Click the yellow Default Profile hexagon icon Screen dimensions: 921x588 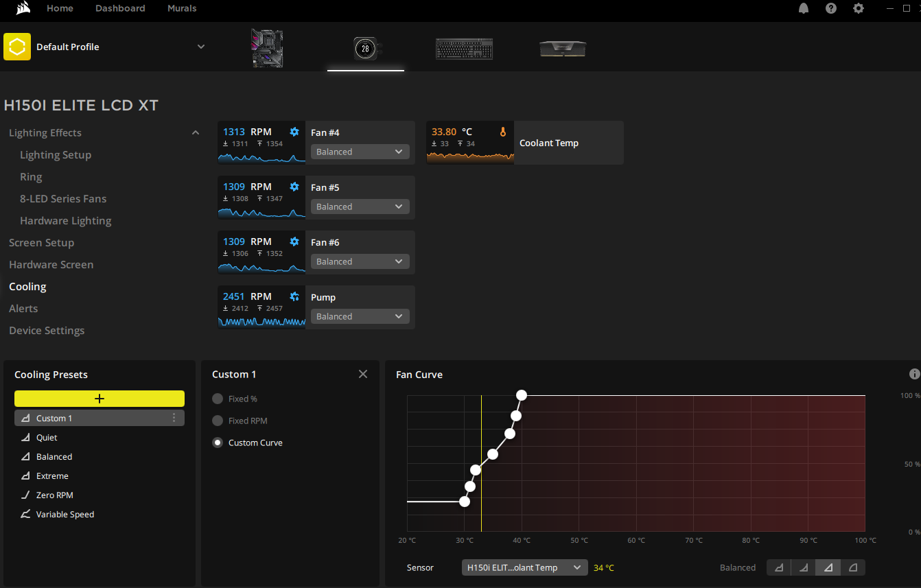[17, 47]
